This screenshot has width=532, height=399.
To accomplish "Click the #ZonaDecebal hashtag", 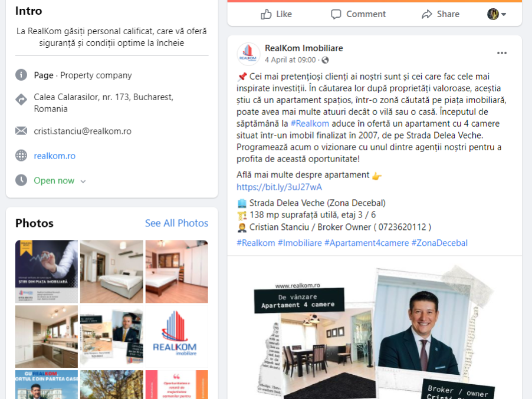I will 439,243.
